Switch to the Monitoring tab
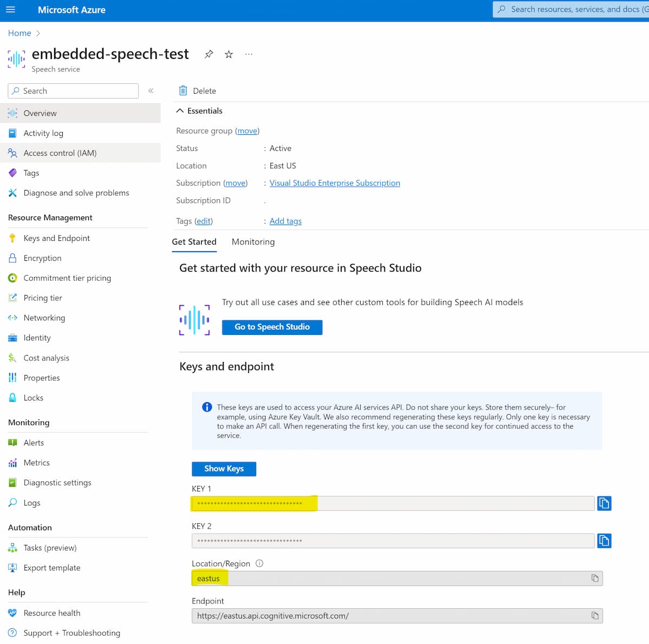 click(253, 241)
